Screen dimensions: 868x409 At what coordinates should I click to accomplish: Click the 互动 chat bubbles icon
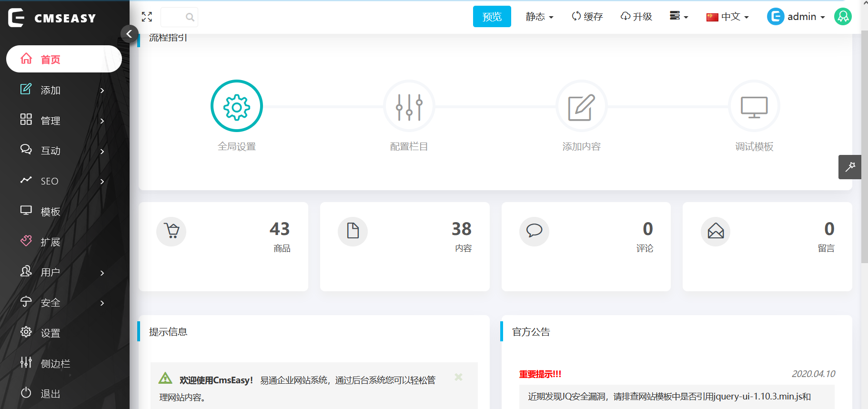(x=26, y=149)
